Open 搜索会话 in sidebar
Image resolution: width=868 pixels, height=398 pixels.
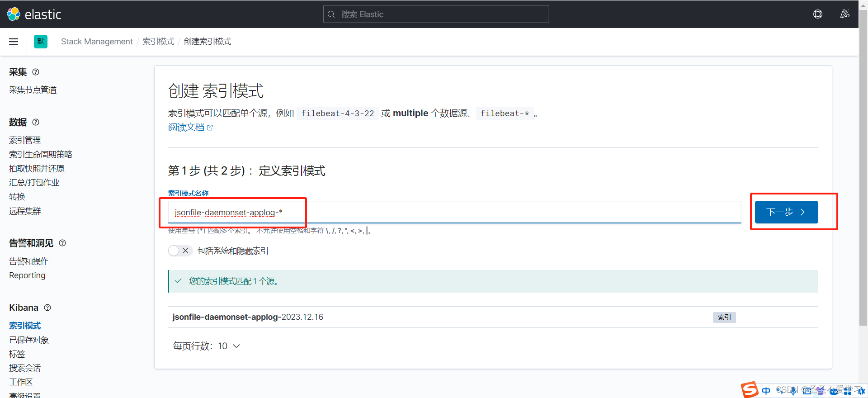point(25,368)
